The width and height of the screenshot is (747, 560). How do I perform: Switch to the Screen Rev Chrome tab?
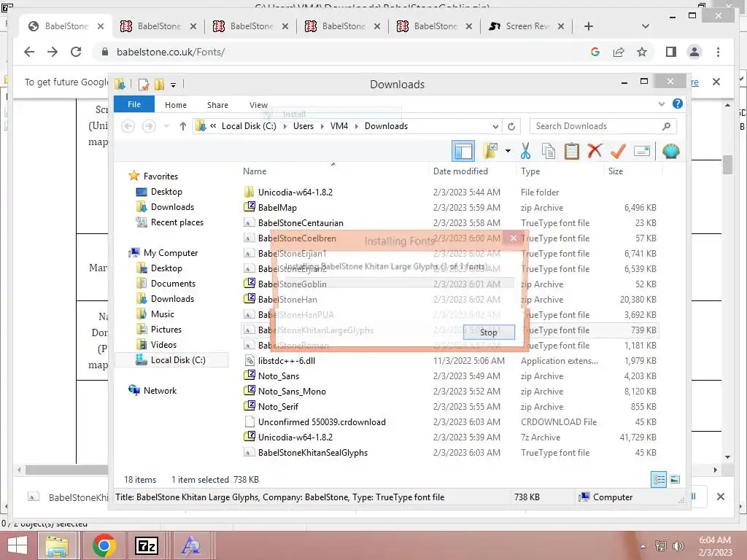coord(527,26)
